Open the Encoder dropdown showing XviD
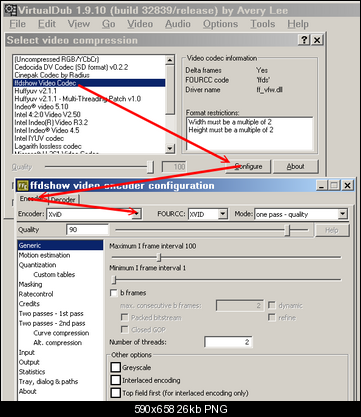 [x=136, y=214]
